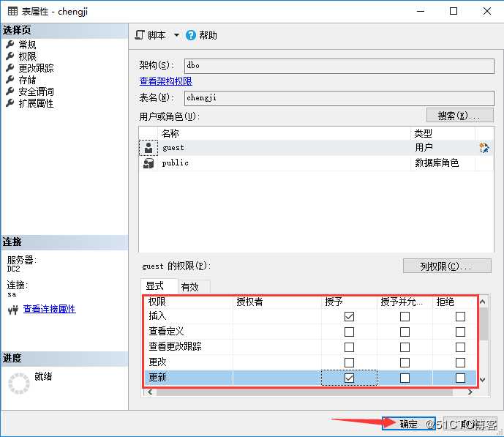Click the blue 帮助 question mark icon
The image size is (504, 437).
point(191,35)
